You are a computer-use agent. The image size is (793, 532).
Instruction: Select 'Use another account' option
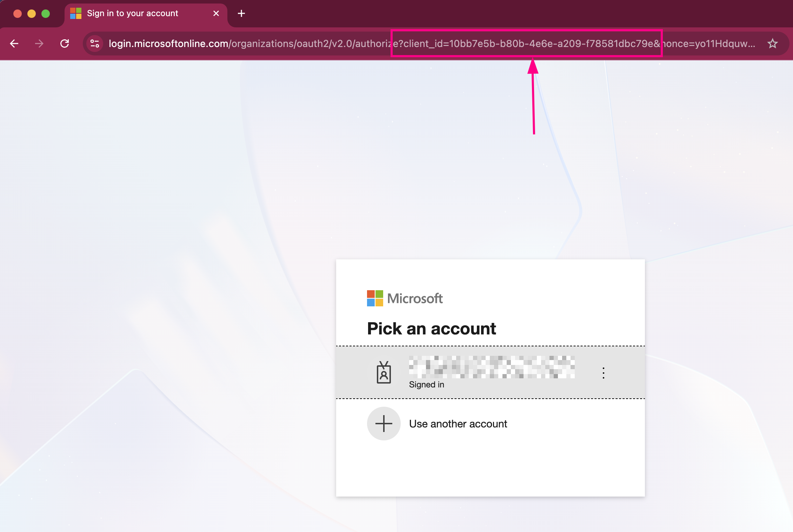[x=458, y=424]
